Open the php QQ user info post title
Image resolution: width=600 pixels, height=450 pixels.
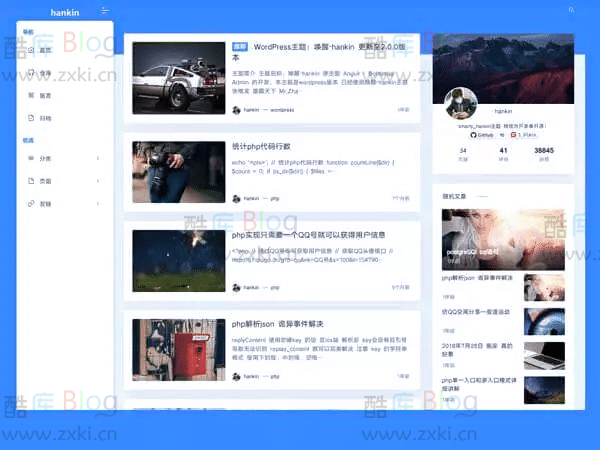(x=308, y=235)
